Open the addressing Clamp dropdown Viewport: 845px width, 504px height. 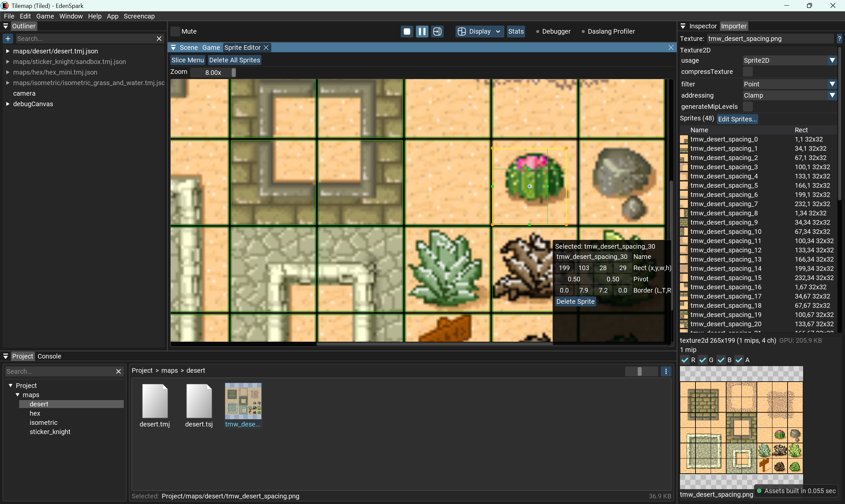789,95
